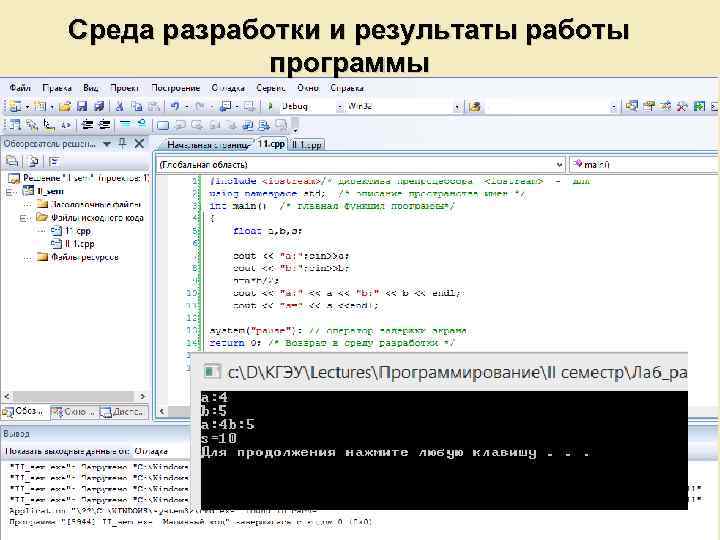Click Properties icon in Solution Explorer toolbar
Viewport: 720px width, 540px height.
[12, 161]
